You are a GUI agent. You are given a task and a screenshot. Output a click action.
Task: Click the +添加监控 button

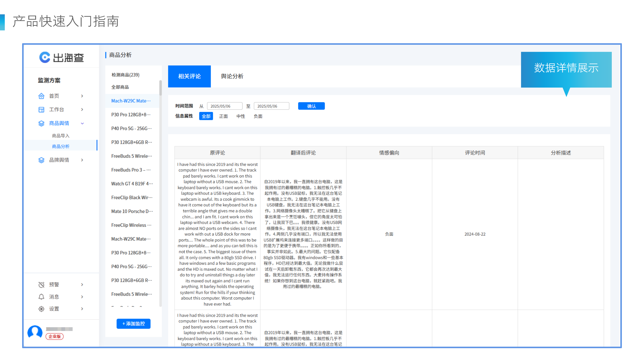tap(134, 324)
